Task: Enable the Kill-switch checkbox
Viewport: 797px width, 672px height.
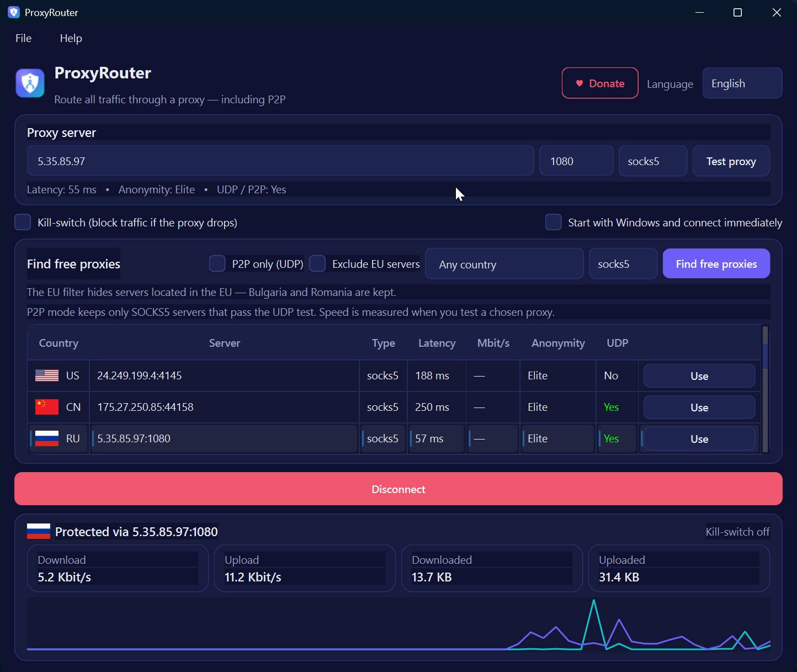Action: [x=23, y=222]
